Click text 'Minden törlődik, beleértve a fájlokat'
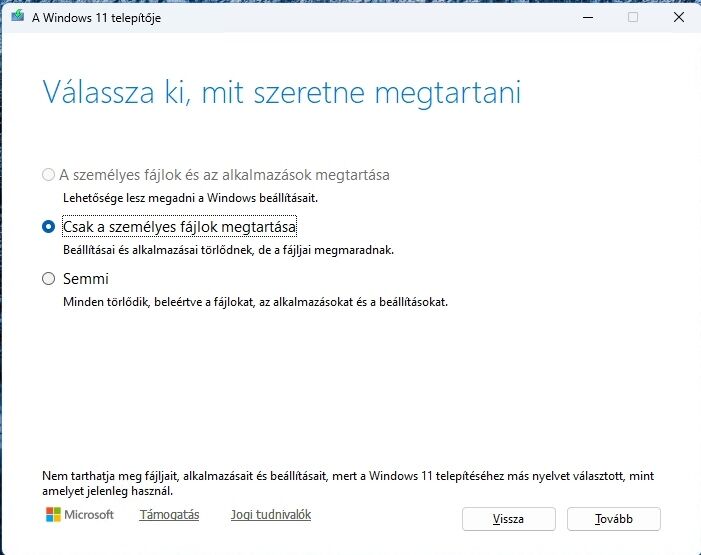701x555 pixels. (159, 302)
